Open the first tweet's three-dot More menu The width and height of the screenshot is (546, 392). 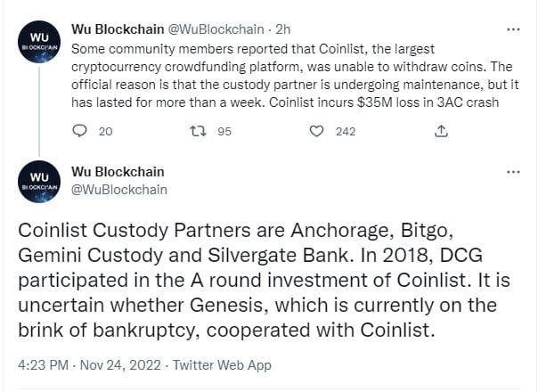pos(513,29)
